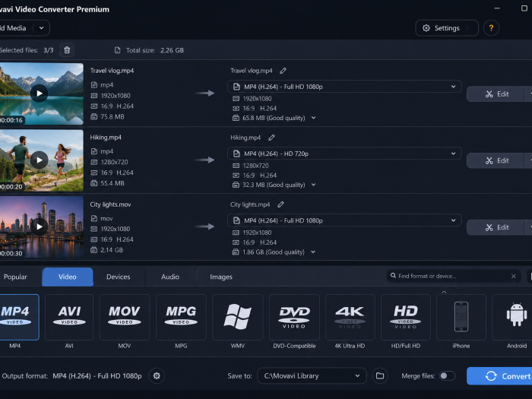Click the source file name City lights.mov
Viewport: 532px width, 399px height.
[110, 204]
